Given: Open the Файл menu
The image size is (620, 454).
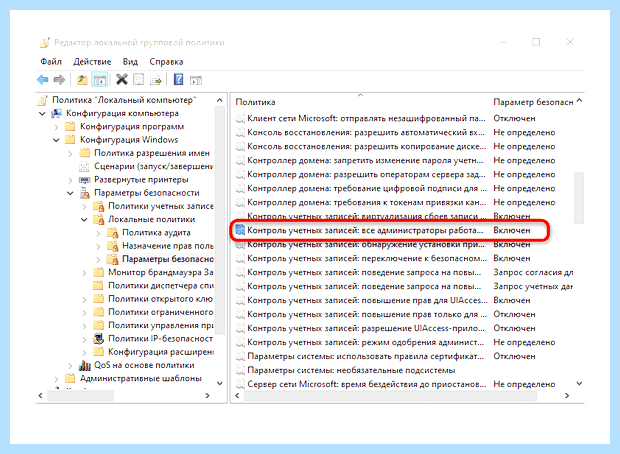Looking at the screenshot, I should 51,62.
